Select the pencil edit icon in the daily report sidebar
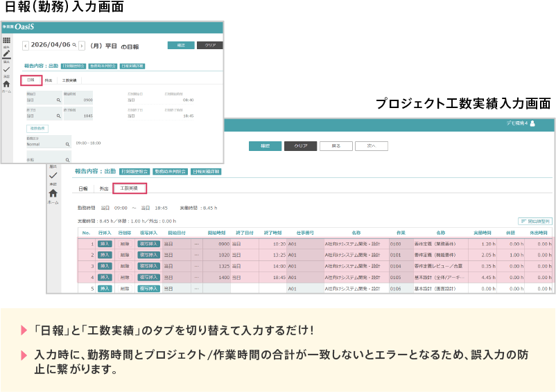The height and width of the screenshot is (392, 556). (6, 54)
